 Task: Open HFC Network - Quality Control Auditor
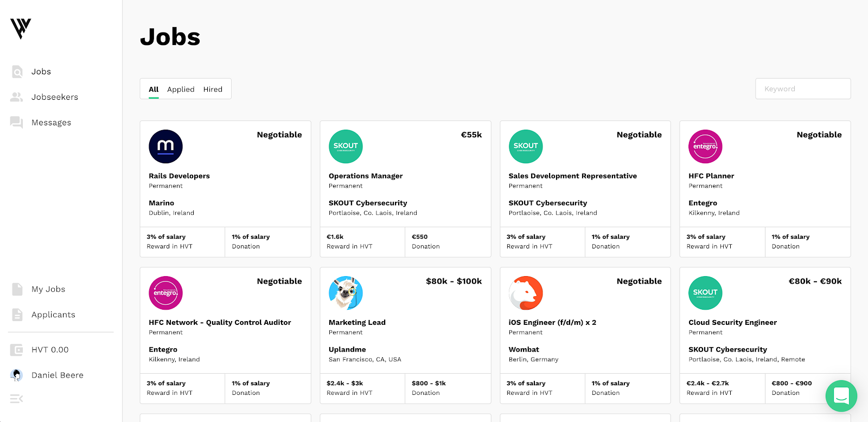coord(220,322)
